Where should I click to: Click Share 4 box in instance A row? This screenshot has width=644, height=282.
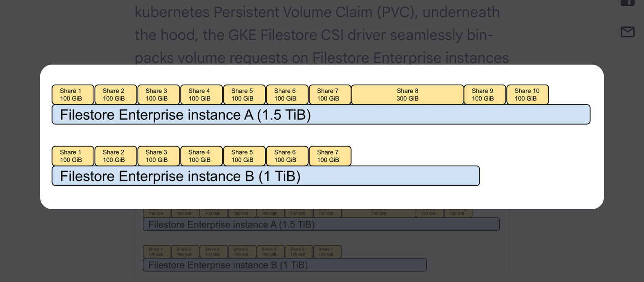tap(201, 95)
